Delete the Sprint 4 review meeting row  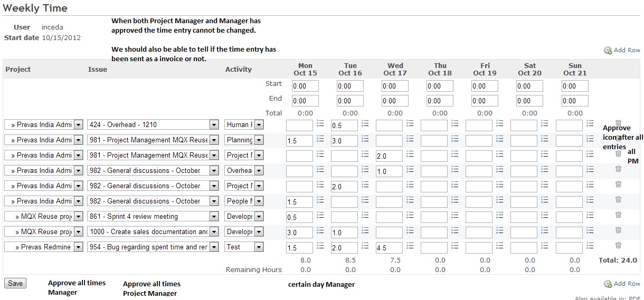[618, 215]
